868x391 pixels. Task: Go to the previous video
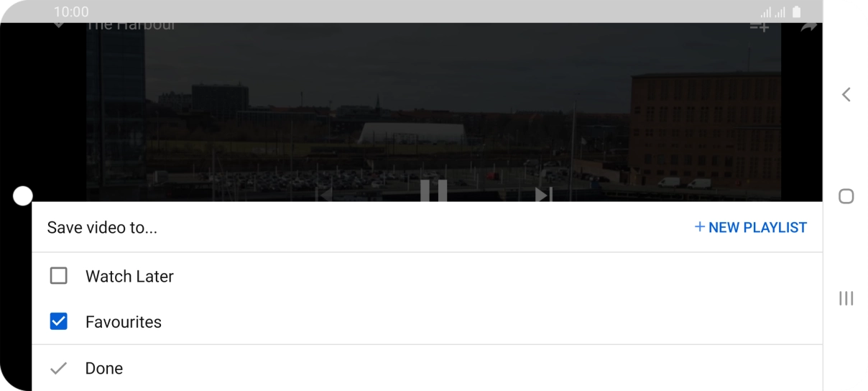click(x=325, y=194)
